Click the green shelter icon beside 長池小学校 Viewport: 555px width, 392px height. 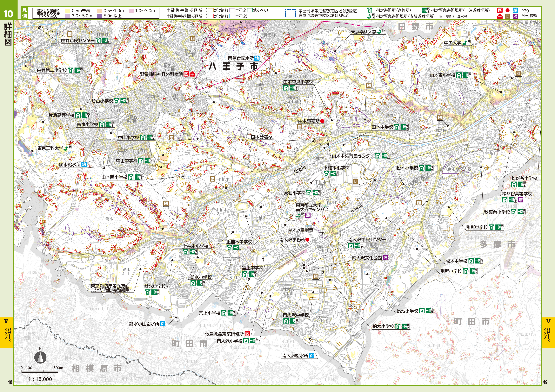click(x=422, y=311)
